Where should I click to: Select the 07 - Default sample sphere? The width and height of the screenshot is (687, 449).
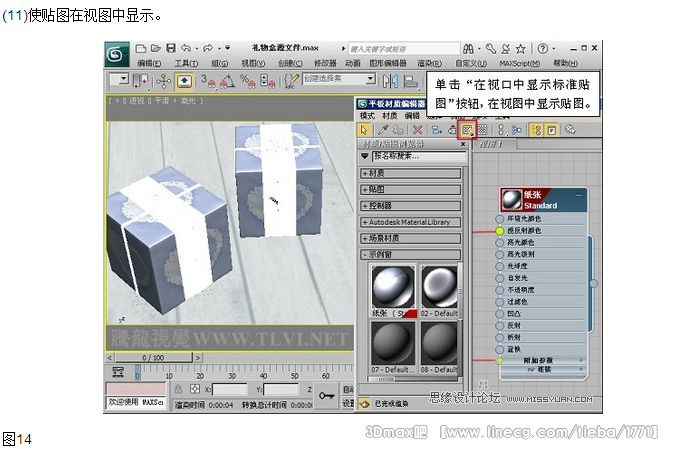pos(393,343)
